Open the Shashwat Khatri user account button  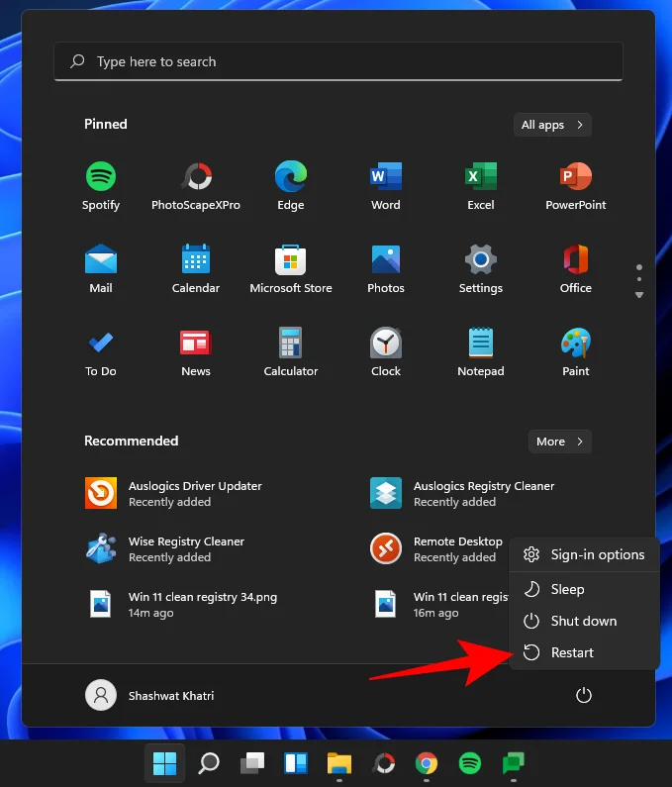click(x=150, y=696)
